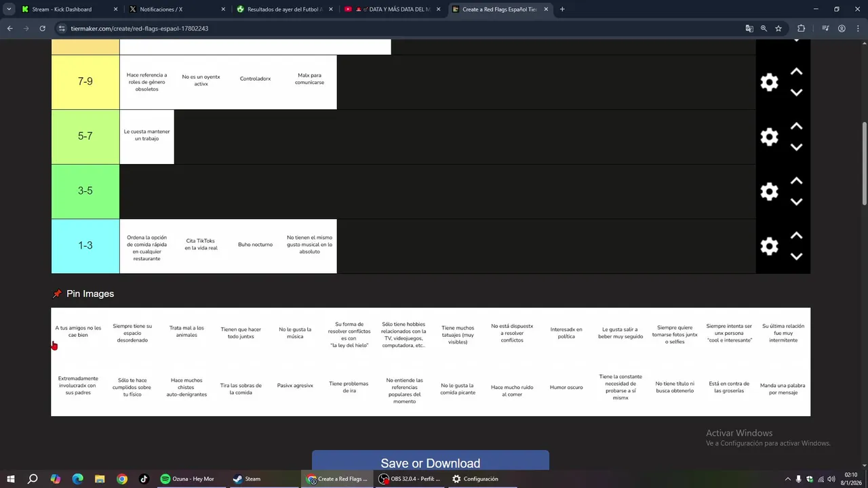
Task: Open the Windows Start menu
Action: 10,479
